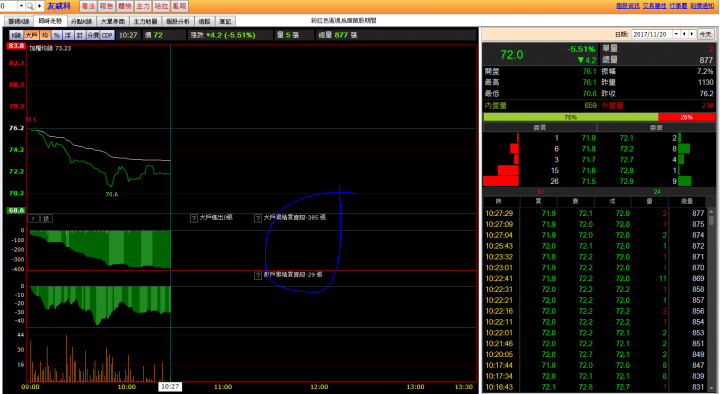Click the bid price 71.9 in order book
The image size is (720, 394).
[588, 138]
